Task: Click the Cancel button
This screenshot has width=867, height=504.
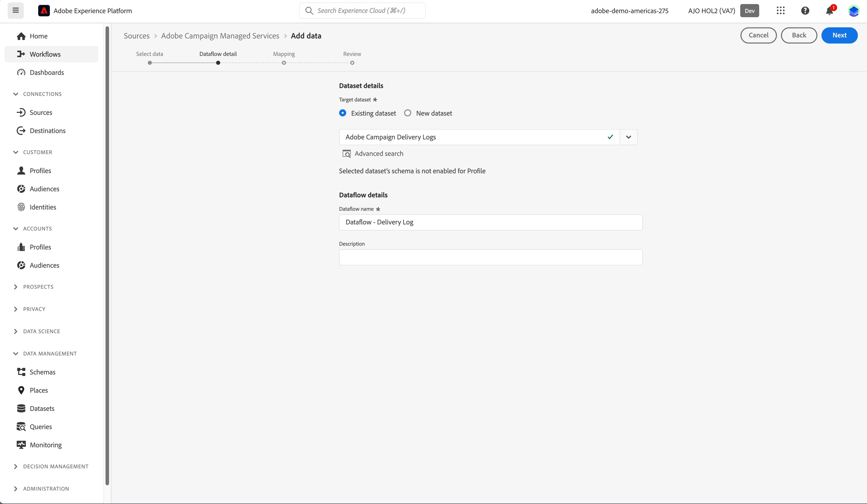Action: 758,35
